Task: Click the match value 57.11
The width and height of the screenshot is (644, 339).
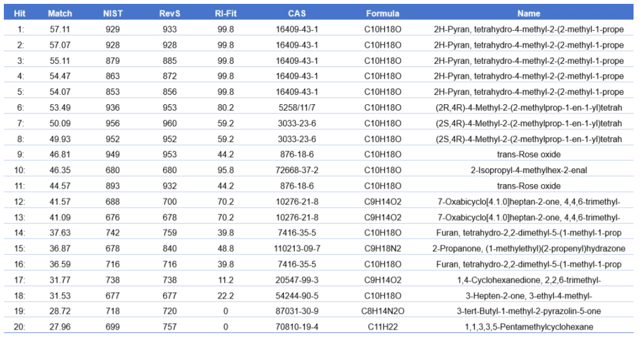Action: pyautogui.click(x=59, y=29)
